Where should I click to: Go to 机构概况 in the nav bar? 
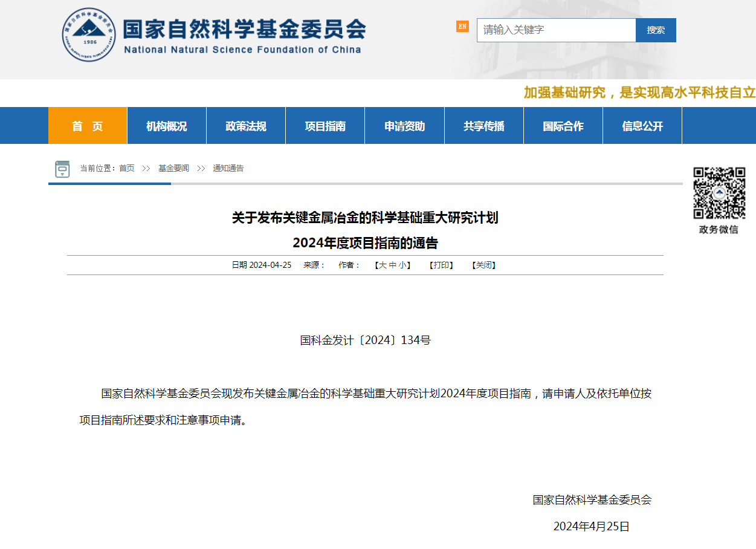167,126
